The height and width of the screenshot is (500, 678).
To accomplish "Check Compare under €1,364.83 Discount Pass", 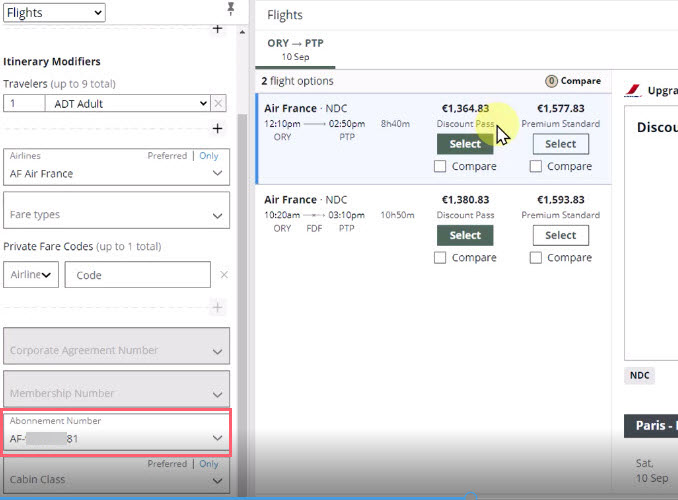I will pos(441,167).
